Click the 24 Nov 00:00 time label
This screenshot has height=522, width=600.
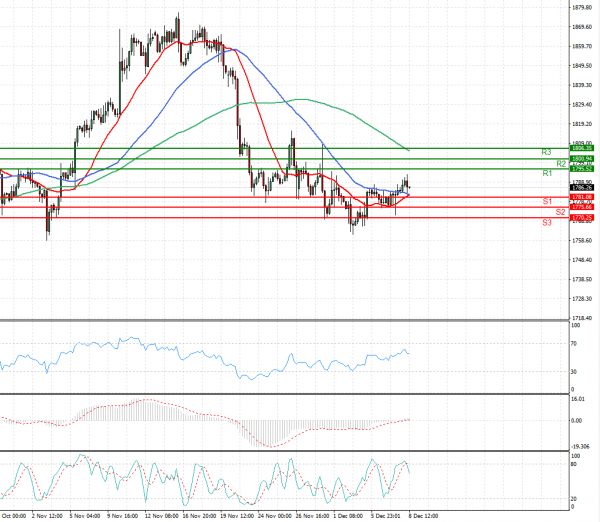pyautogui.click(x=275, y=516)
